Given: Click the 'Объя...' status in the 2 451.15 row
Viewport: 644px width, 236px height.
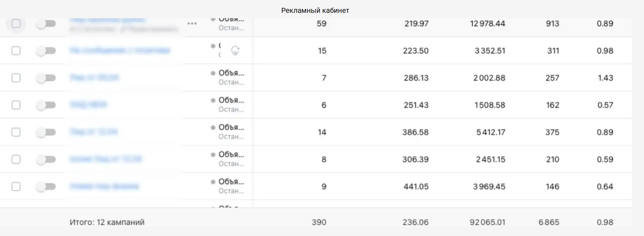Looking at the screenshot, I should [x=231, y=155].
